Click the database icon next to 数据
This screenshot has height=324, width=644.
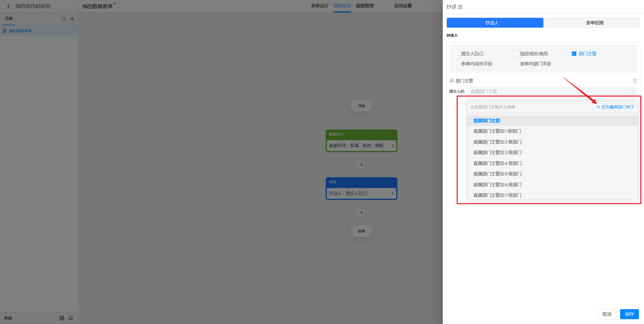(62, 318)
